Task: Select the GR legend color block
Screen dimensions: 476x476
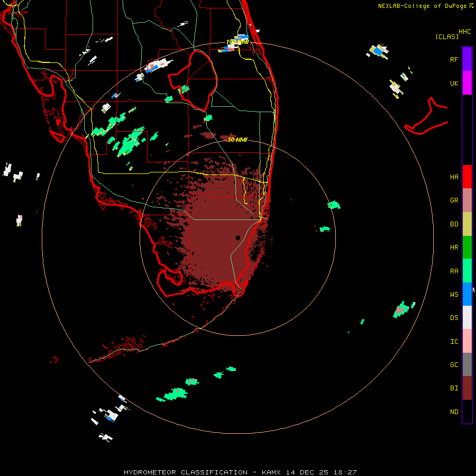Action: 467,200
